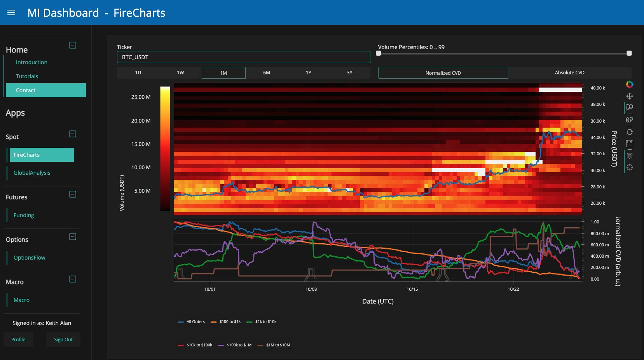Save the chart with the floppy icon
The image size is (644, 360).
(x=629, y=144)
